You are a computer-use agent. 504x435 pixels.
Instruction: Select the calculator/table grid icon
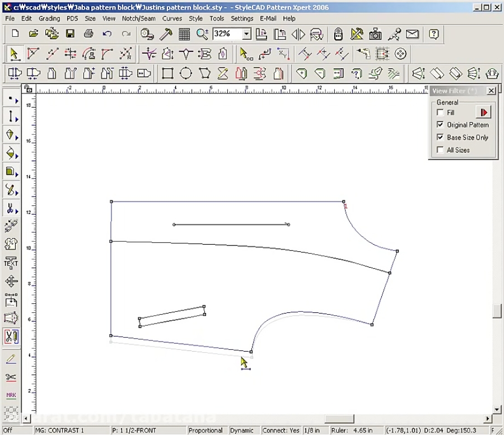(184, 34)
